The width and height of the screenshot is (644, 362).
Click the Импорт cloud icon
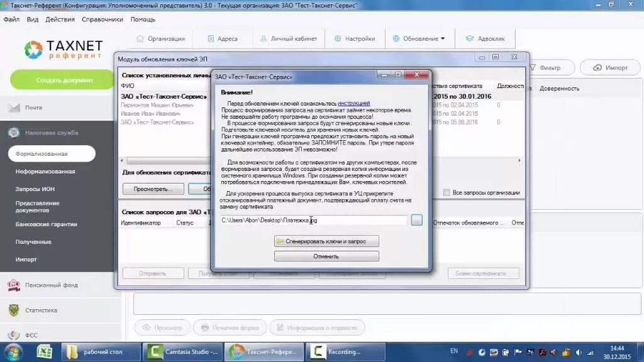pyautogui.click(x=597, y=68)
